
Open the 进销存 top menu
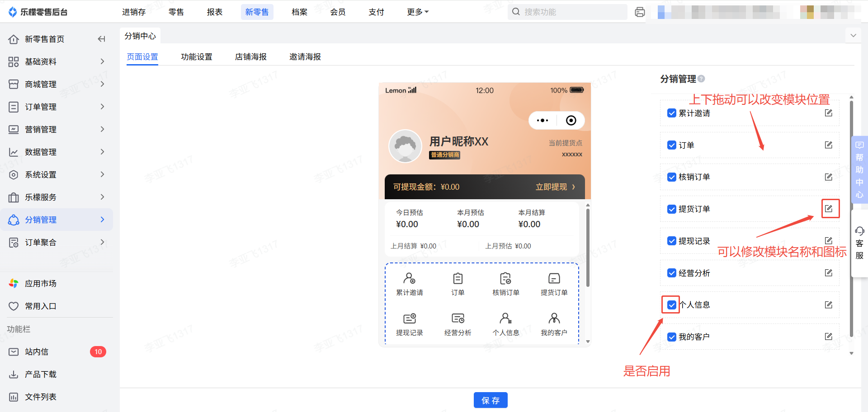[x=134, y=12]
